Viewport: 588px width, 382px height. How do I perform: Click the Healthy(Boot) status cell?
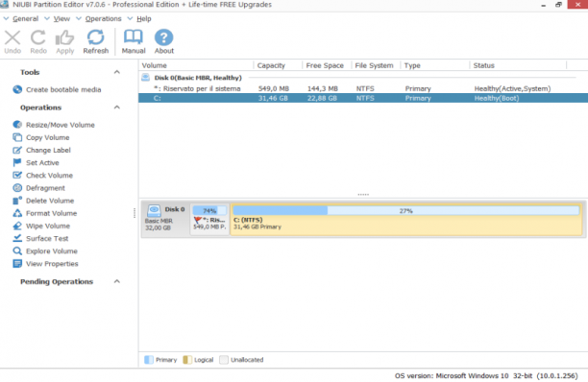pyautogui.click(x=497, y=98)
